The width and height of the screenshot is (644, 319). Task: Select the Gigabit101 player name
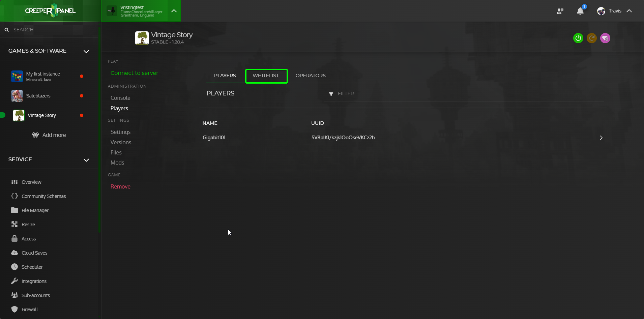tap(214, 138)
